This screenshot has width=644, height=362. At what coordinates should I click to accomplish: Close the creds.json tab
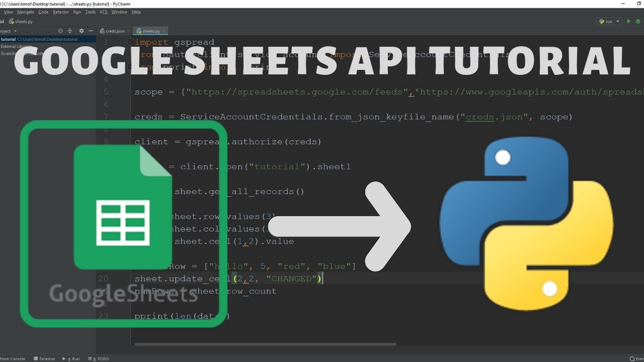pyautogui.click(x=128, y=31)
